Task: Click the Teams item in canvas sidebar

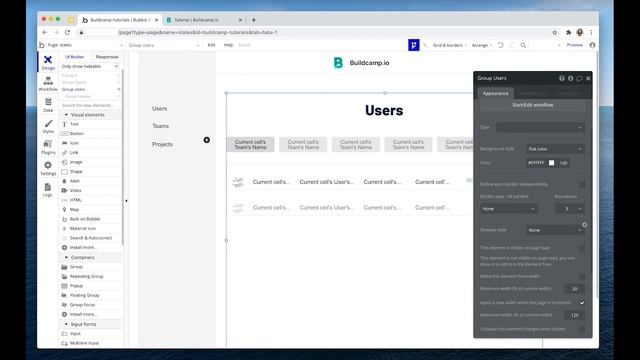Action: coord(160,126)
